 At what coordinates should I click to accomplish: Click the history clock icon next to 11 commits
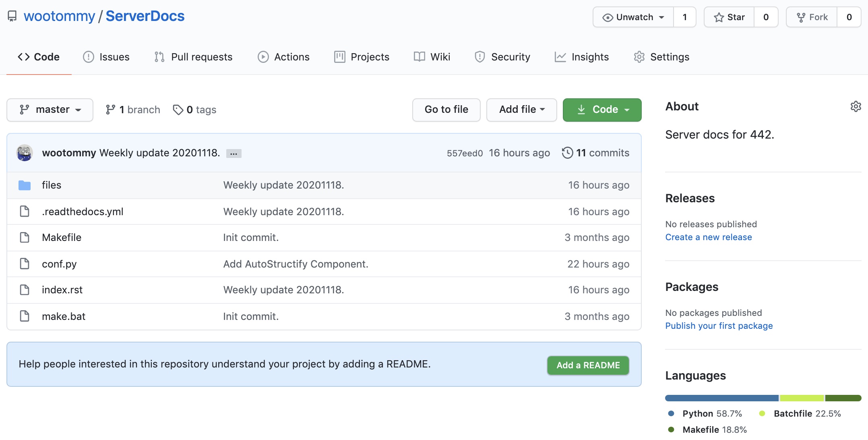pos(567,153)
